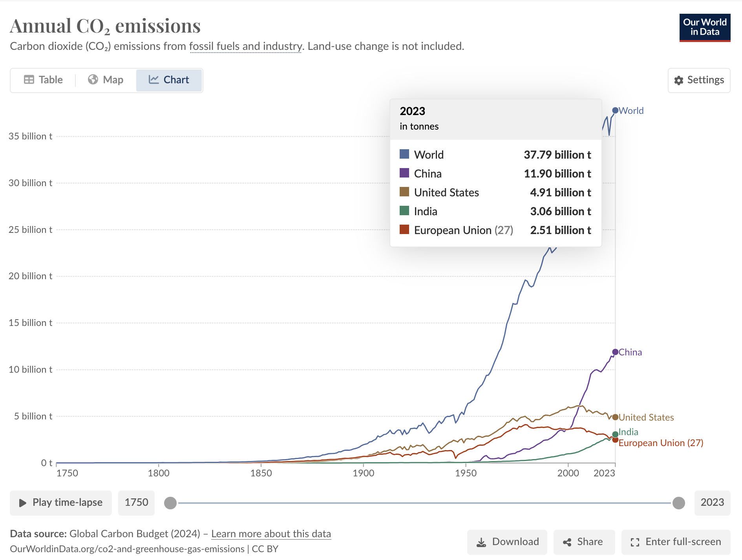
Task: Select the China line label
Action: [x=630, y=352]
